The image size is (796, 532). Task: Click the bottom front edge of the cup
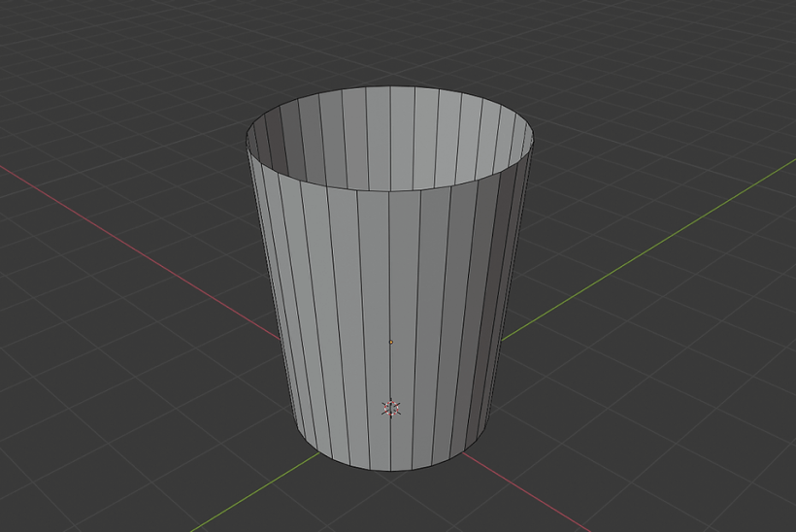click(390, 471)
